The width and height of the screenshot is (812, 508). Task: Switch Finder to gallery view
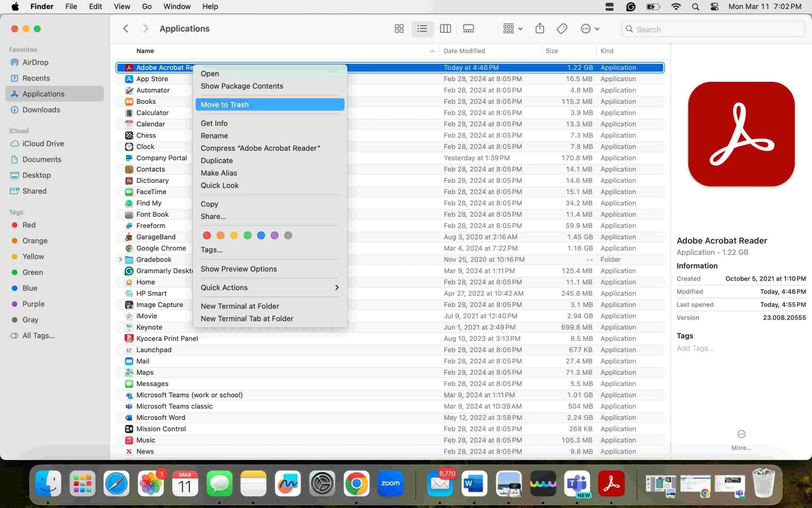(468, 29)
